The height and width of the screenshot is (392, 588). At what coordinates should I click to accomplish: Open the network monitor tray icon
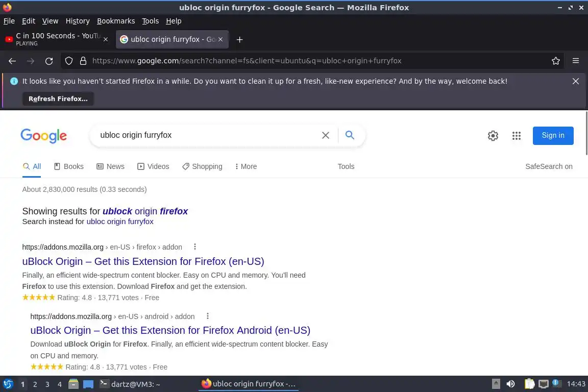(544, 384)
